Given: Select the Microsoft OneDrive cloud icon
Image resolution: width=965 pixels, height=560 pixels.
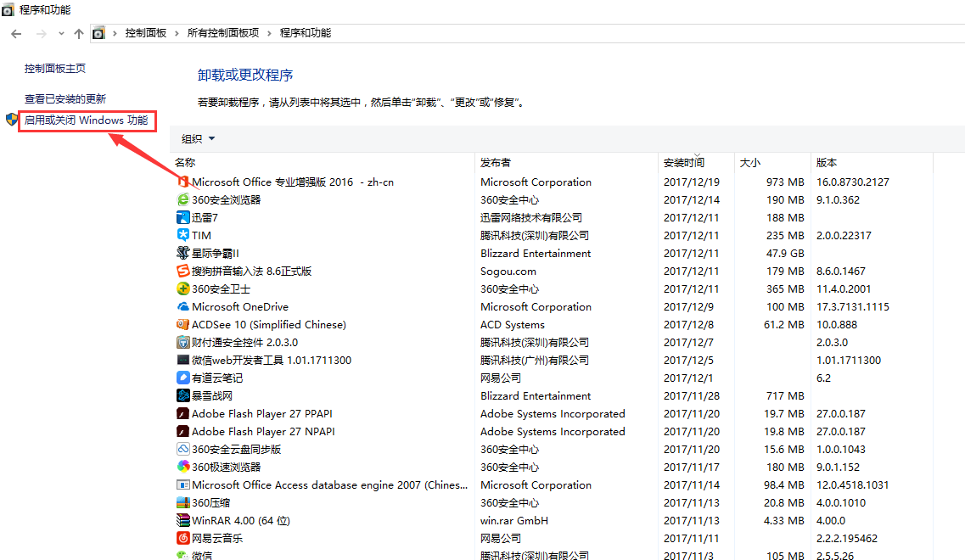Looking at the screenshot, I should click(182, 306).
